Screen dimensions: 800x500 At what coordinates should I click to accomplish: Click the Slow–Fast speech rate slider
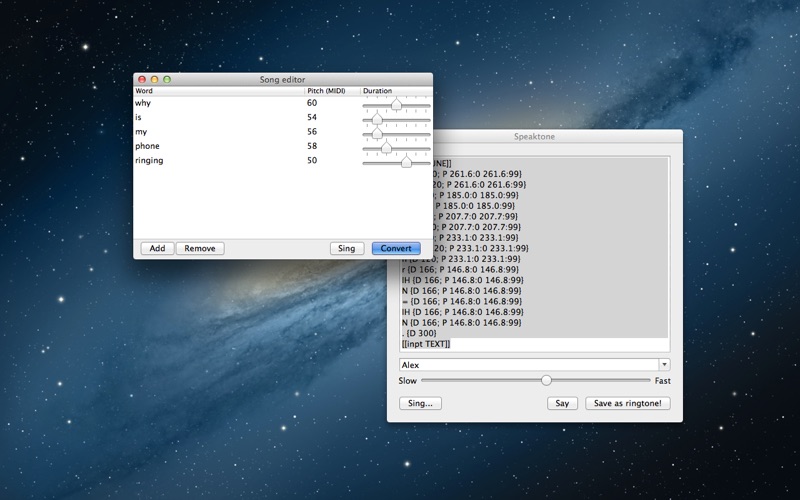pos(546,381)
